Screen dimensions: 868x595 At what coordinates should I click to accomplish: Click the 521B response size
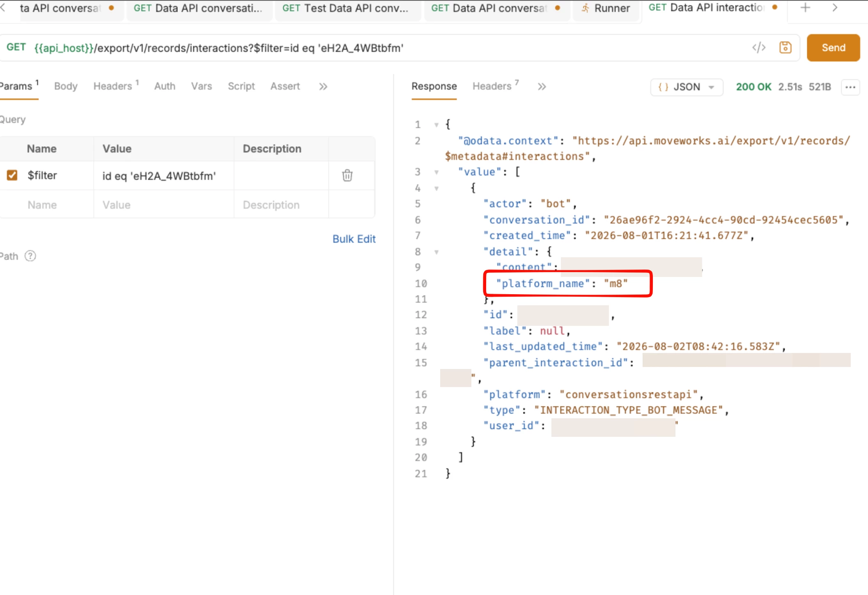(820, 87)
